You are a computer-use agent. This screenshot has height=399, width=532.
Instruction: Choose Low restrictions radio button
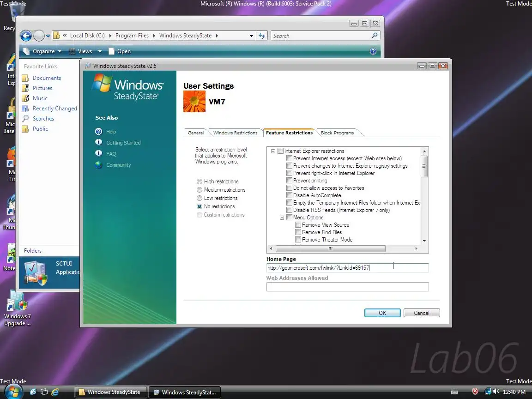[199, 198]
